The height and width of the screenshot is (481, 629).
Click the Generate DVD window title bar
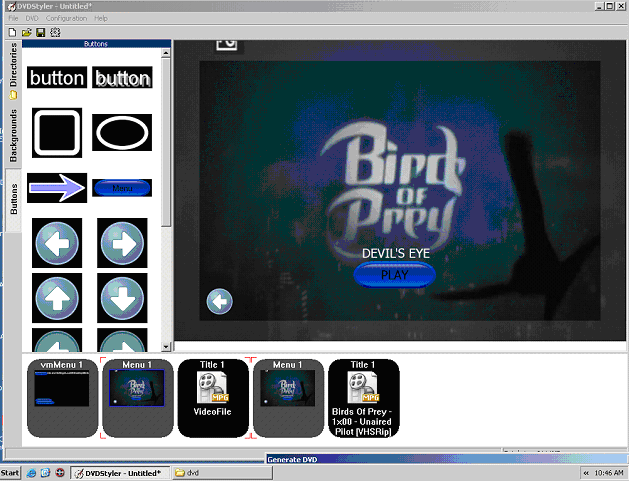447,459
